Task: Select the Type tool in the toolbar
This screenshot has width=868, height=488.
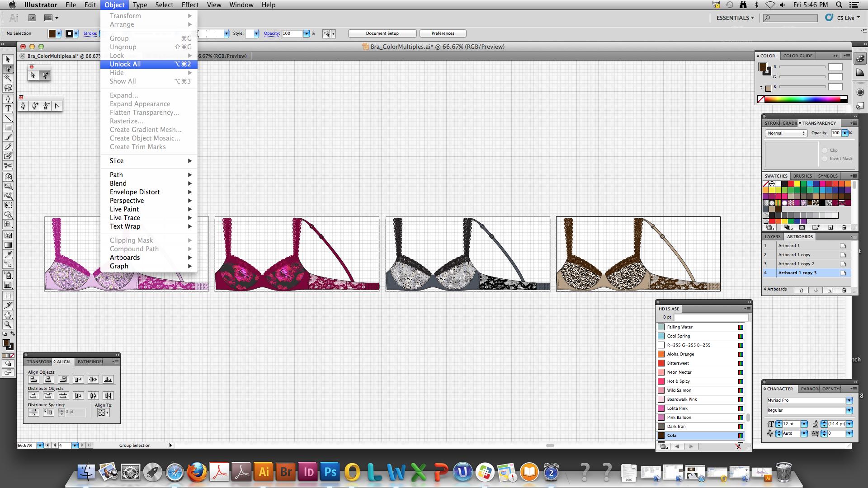Action: pos(8,108)
